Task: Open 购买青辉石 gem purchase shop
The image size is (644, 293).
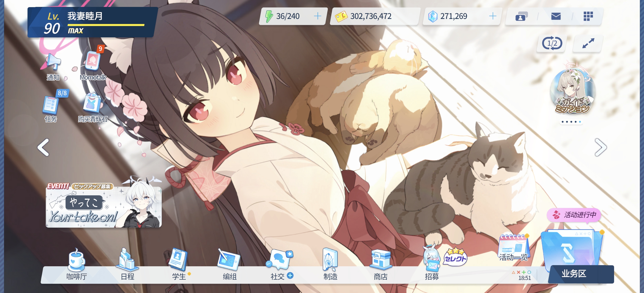Action: (93, 108)
